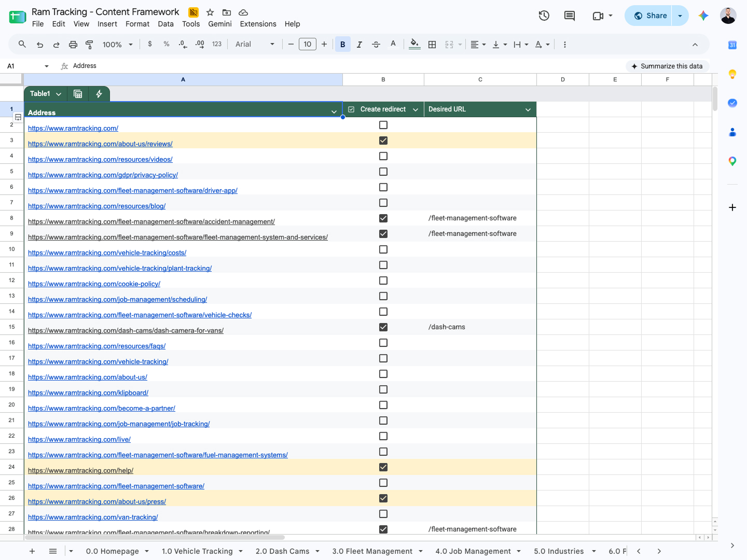Check redirect for the vehicle-tracking/costs row

383,249
